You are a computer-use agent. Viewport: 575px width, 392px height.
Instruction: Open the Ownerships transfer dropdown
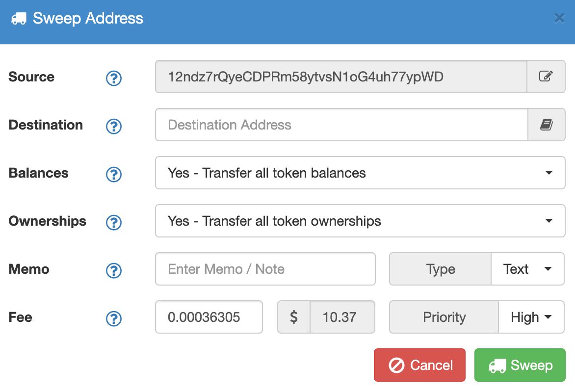coord(360,221)
